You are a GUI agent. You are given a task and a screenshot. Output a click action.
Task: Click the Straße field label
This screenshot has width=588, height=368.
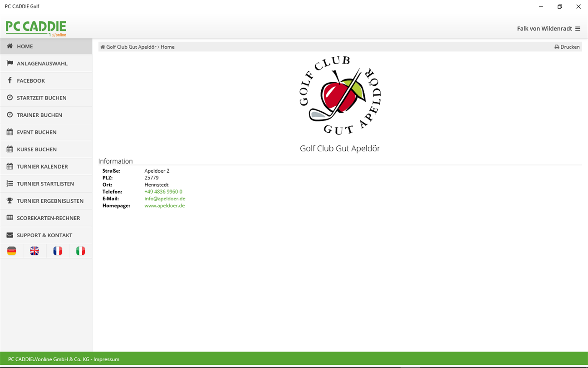(x=112, y=171)
